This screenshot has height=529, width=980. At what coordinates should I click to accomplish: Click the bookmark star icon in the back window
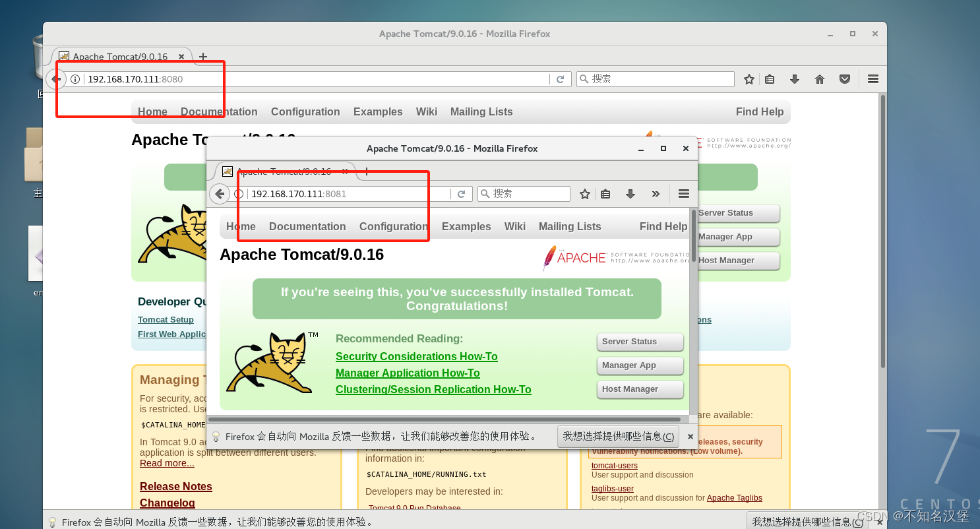pyautogui.click(x=749, y=79)
